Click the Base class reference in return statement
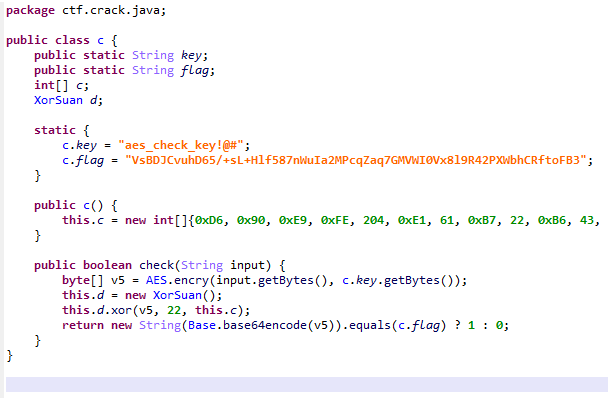This screenshot has height=398, width=608. [202, 325]
